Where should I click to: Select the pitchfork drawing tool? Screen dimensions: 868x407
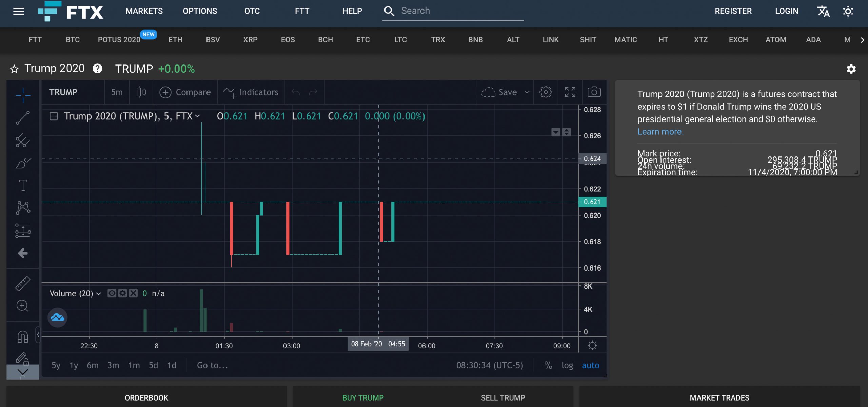(x=23, y=140)
